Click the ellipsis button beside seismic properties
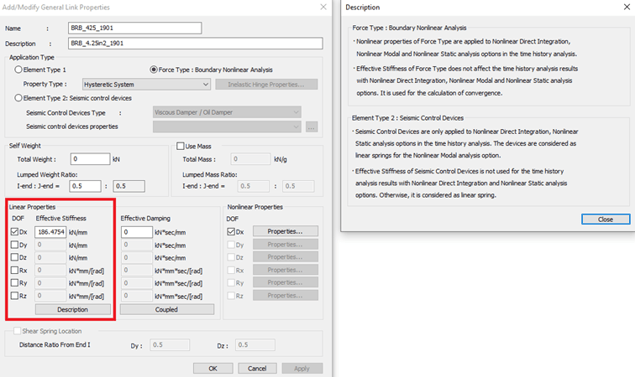The width and height of the screenshot is (635, 377). 311,127
